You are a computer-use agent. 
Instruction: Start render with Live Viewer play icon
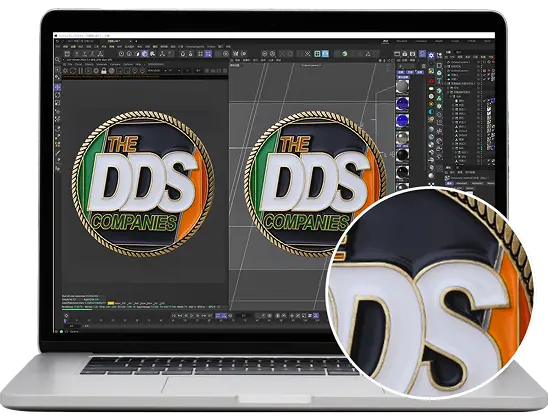tap(88, 71)
